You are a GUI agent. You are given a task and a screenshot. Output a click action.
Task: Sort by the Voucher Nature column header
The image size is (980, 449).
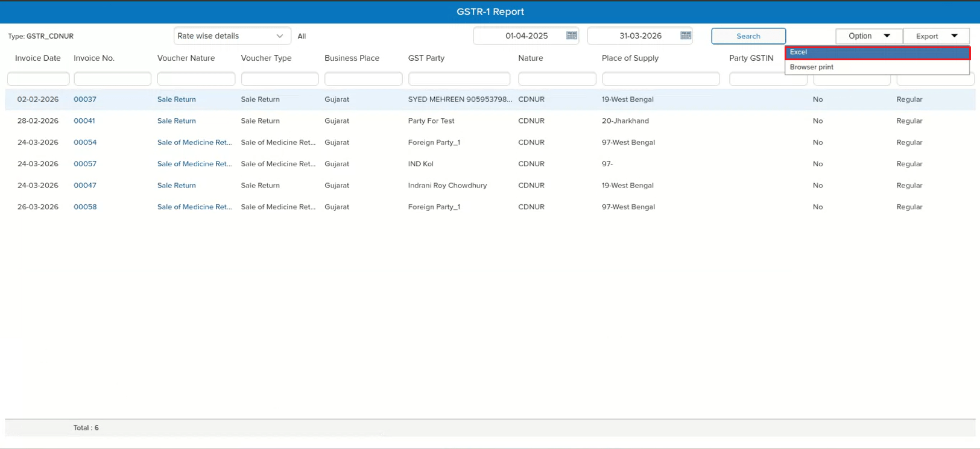click(x=186, y=58)
